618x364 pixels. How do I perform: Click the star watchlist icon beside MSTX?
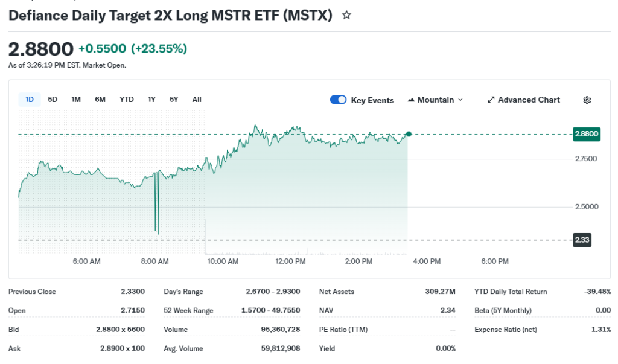pyautogui.click(x=346, y=16)
